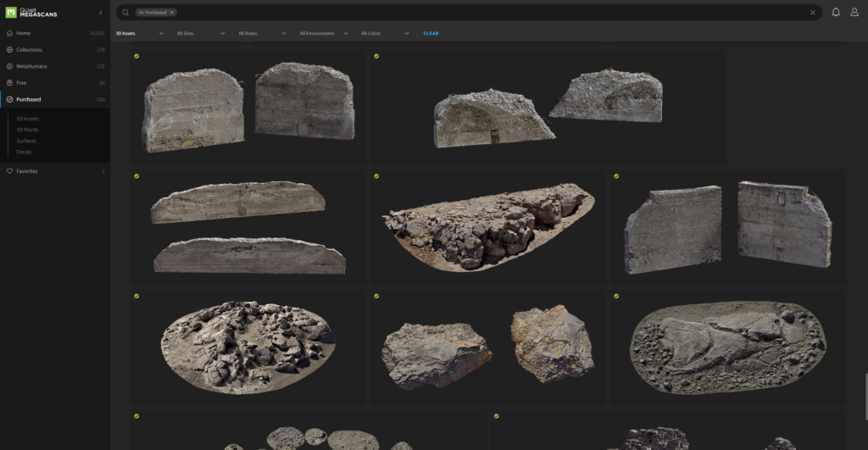This screenshot has height=450, width=868.
Task: Go to Collections in the sidebar
Action: 29,50
